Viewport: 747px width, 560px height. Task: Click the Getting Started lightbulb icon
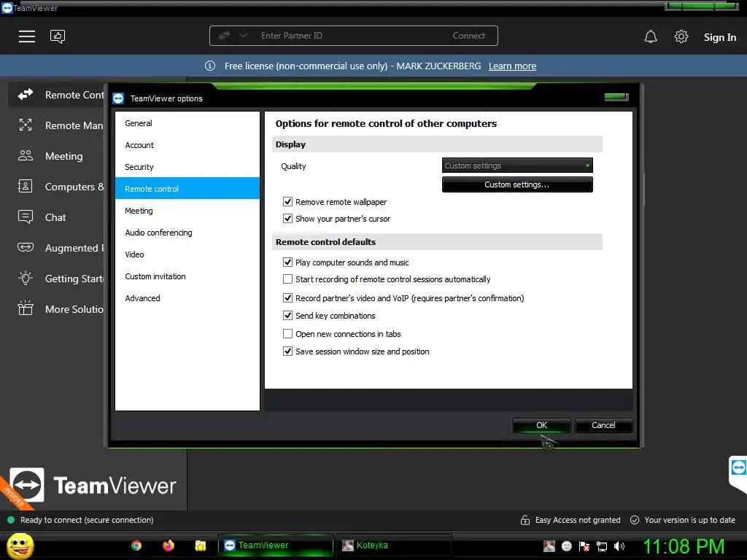point(26,278)
